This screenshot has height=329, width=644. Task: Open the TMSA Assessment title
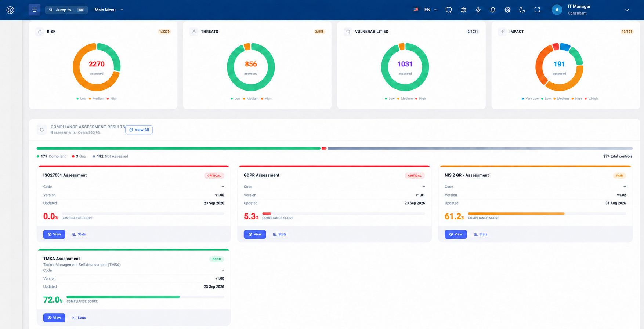61,259
